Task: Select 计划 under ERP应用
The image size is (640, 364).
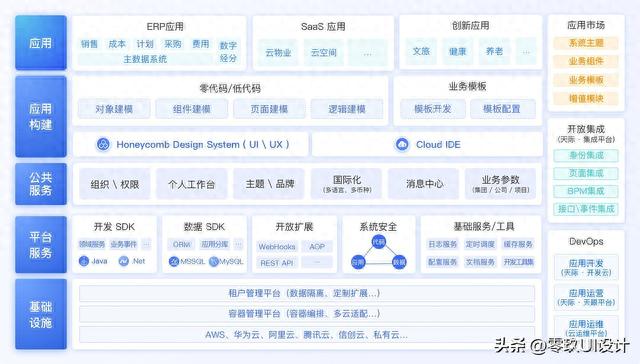Action: coord(145,44)
